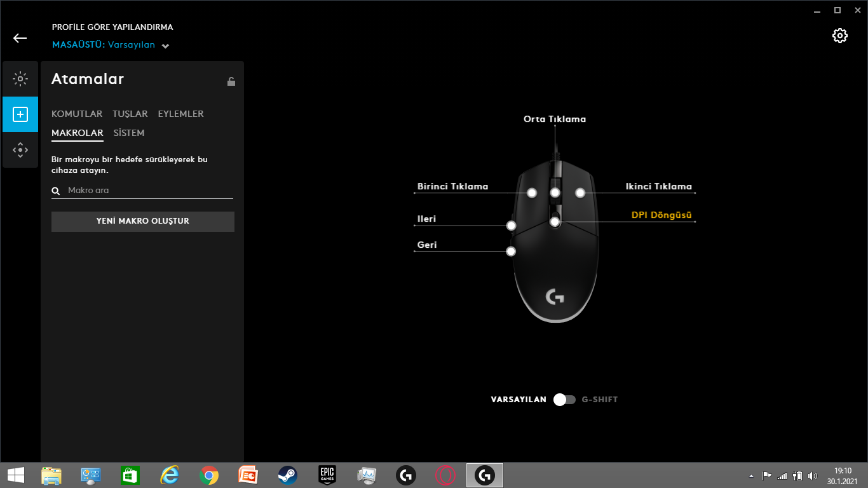868x488 pixels.
Task: Switch to the TUŞLAR tab
Action: (x=130, y=114)
